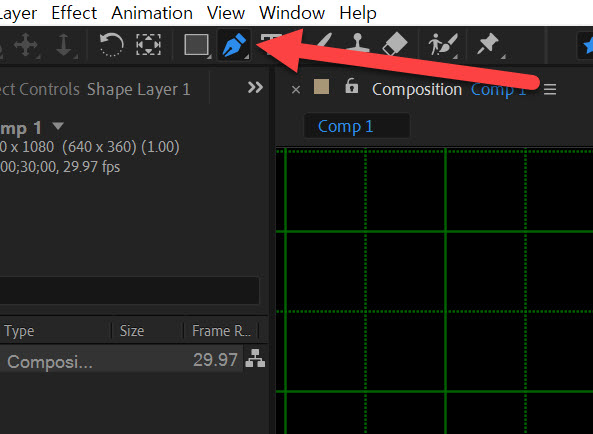Switch to Effect Controls Shape Layer 1 tab

coord(95,90)
